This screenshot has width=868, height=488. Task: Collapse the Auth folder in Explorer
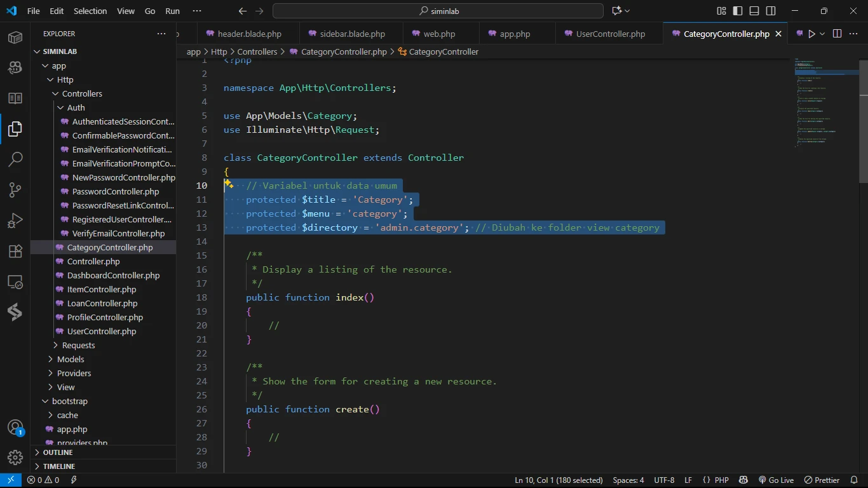tap(76, 107)
